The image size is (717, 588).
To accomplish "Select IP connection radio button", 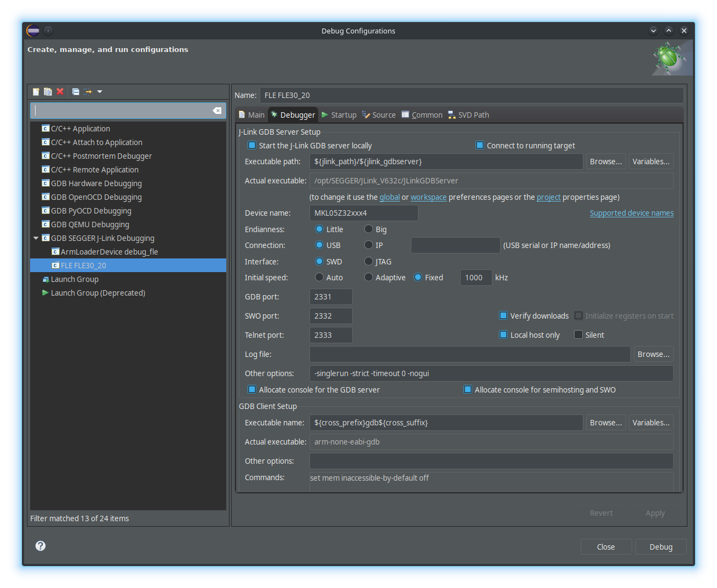I will pos(369,245).
